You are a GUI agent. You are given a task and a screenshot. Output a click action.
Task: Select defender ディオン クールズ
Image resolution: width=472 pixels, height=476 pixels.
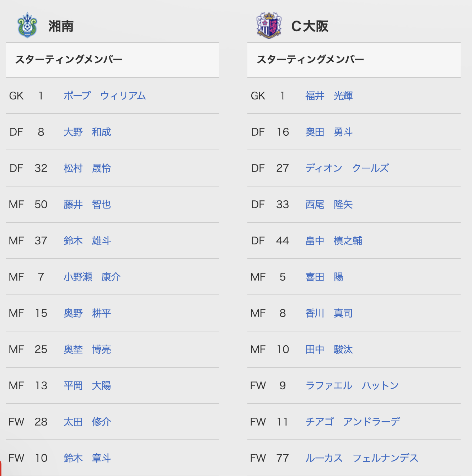click(x=347, y=168)
